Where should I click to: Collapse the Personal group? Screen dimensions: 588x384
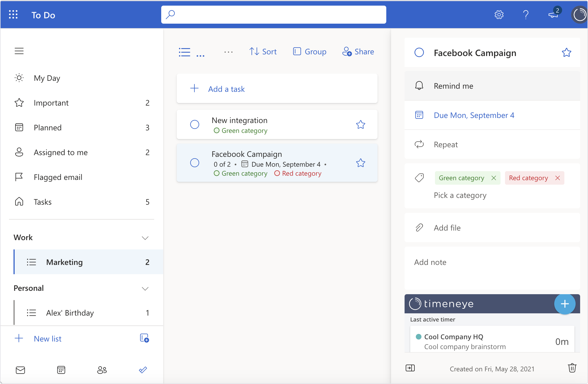click(145, 289)
